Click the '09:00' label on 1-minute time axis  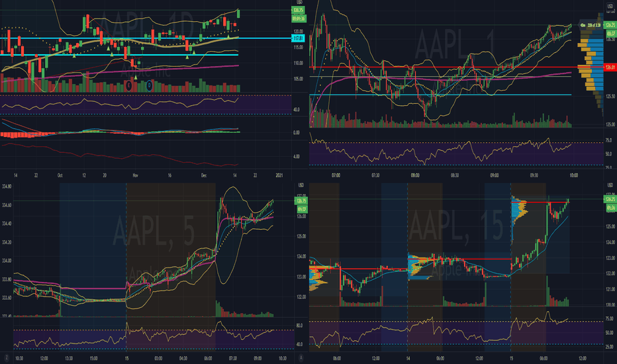coord(495,175)
